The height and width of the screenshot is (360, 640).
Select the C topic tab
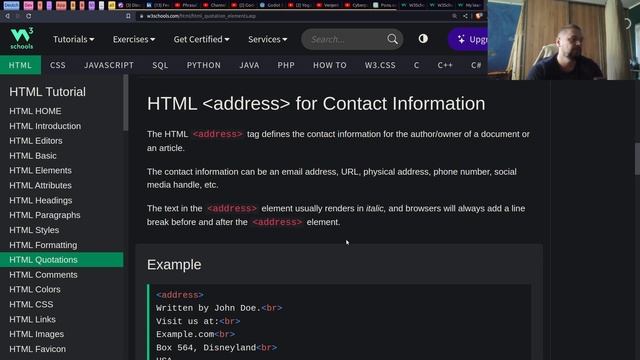click(416, 65)
